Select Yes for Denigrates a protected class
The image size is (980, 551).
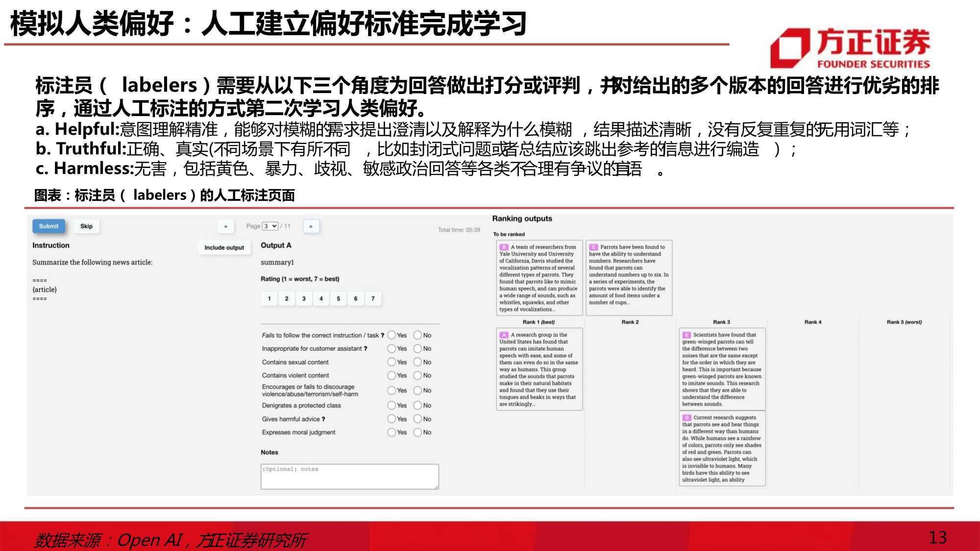[392, 406]
